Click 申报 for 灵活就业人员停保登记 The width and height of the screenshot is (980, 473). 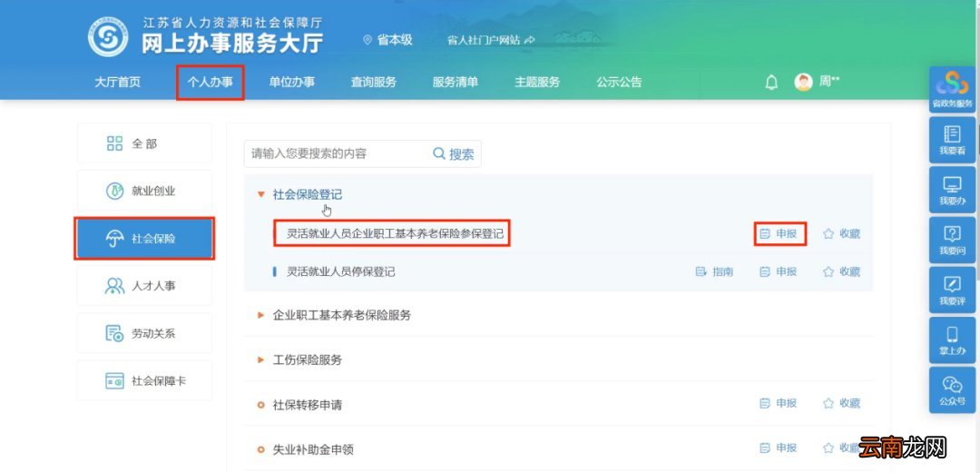pyautogui.click(x=779, y=272)
